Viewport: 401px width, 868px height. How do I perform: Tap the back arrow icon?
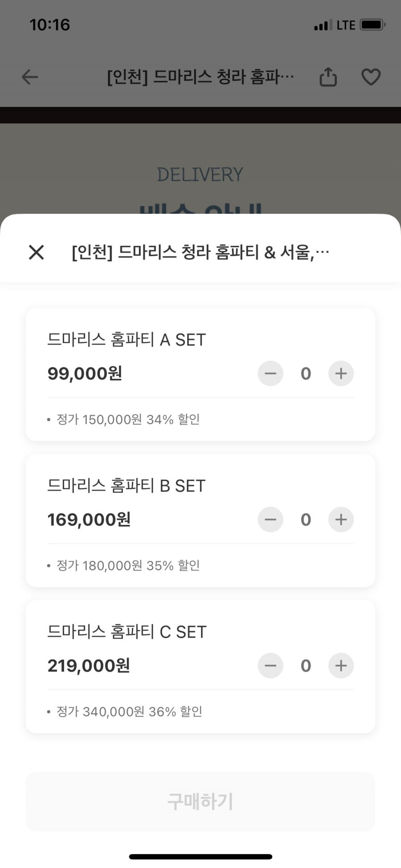pyautogui.click(x=30, y=77)
